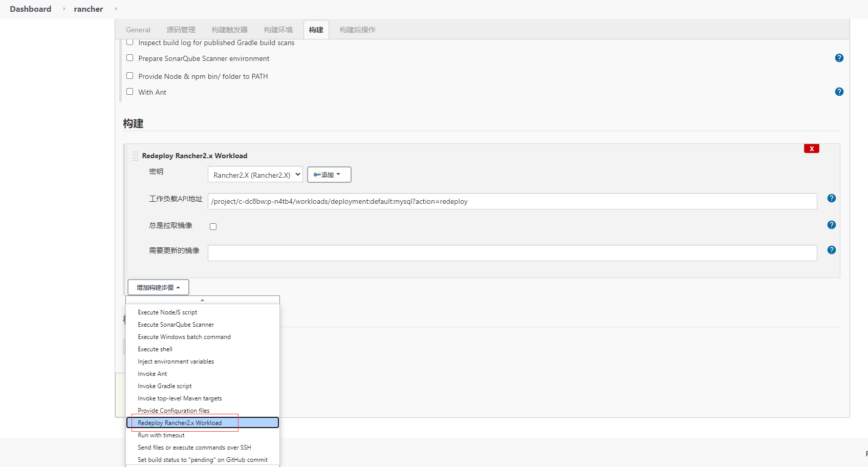Screen dimensions: 868x467
Task: Click into 工作负载API地址 input field
Action: click(x=512, y=201)
